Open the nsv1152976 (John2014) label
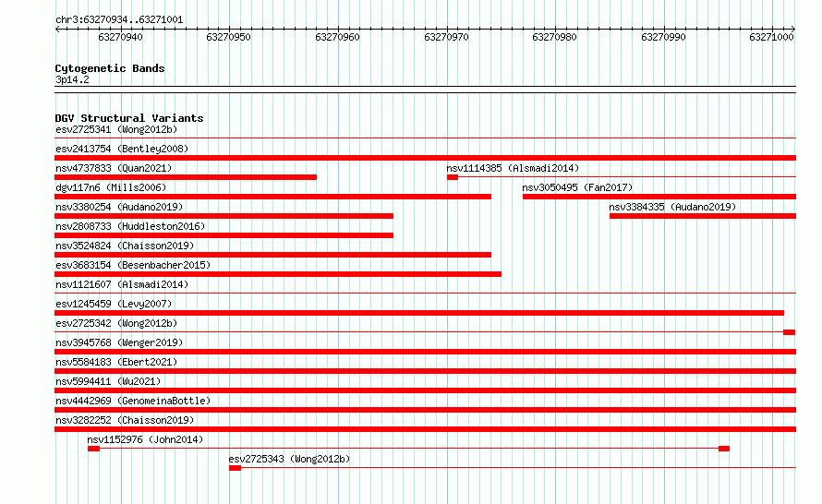Image resolution: width=822 pixels, height=504 pixels. (x=145, y=439)
